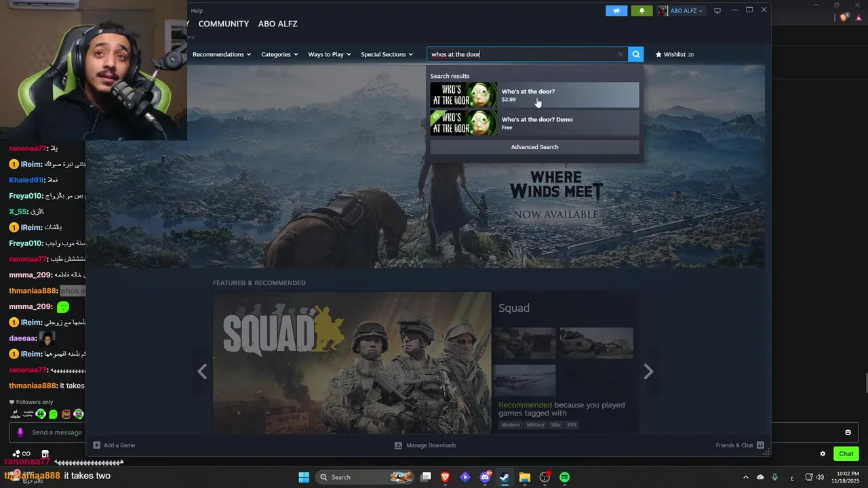
Task: Click the Khaled91i username in the chat
Action: click(25, 180)
